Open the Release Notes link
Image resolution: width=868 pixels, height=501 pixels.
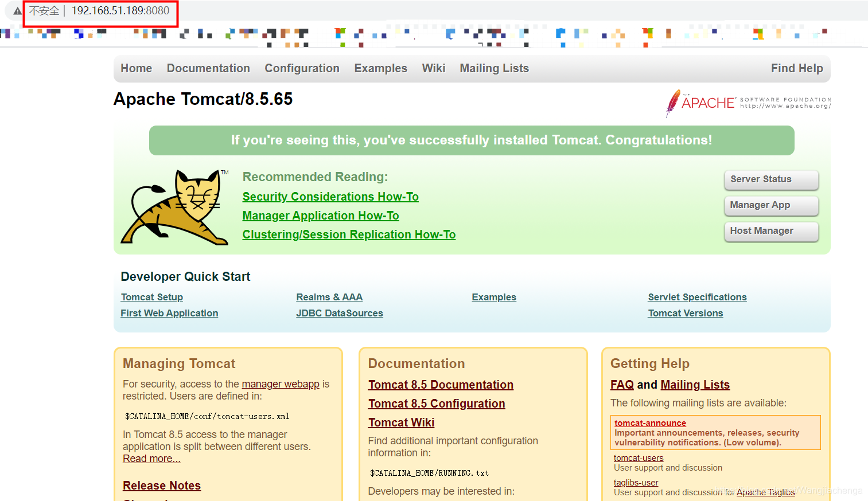tap(162, 486)
